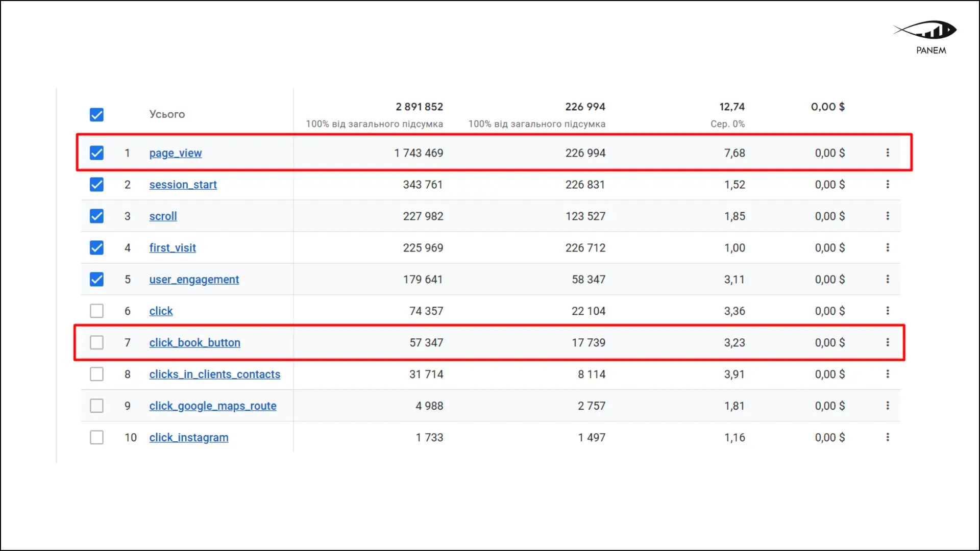Uncheck the scroll event checkbox

[96, 216]
